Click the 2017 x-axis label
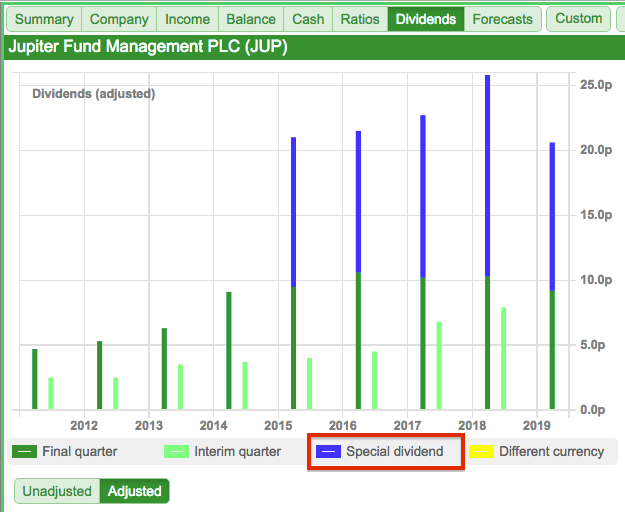The image size is (625, 512). coord(407,426)
